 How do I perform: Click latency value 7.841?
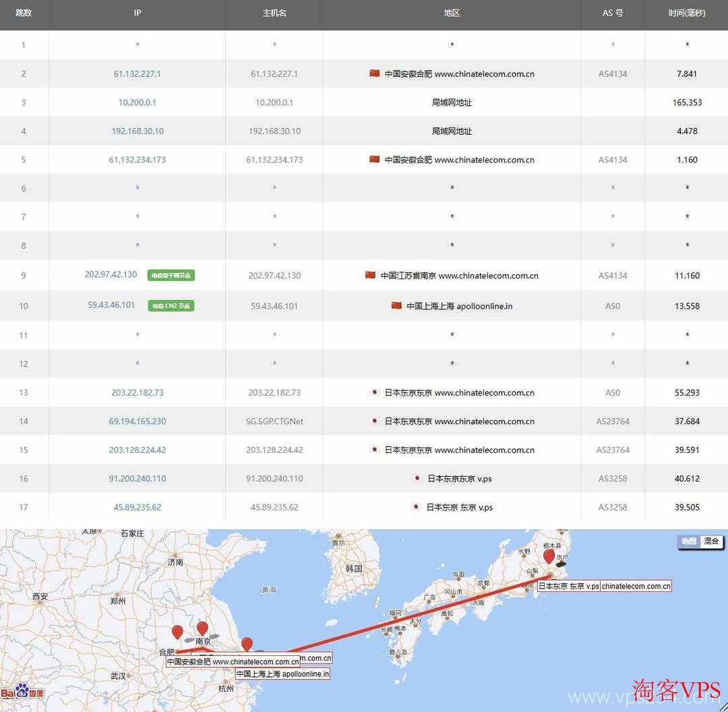tap(687, 74)
